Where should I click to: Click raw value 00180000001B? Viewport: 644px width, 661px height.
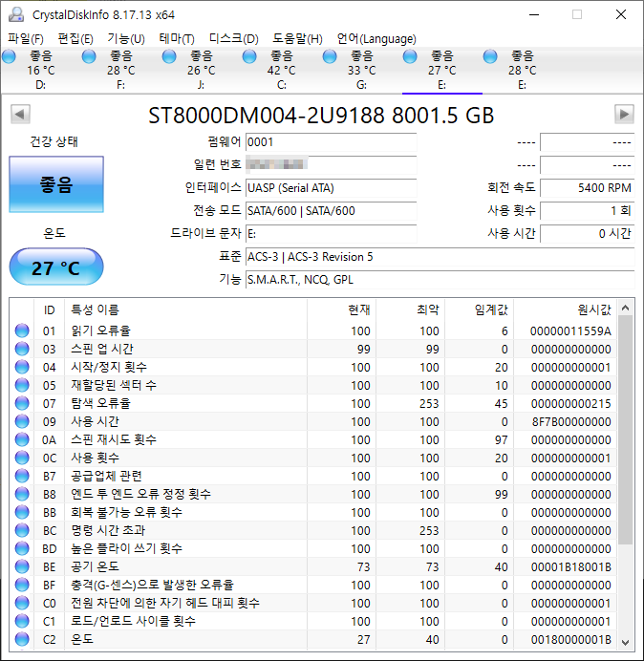(x=571, y=639)
